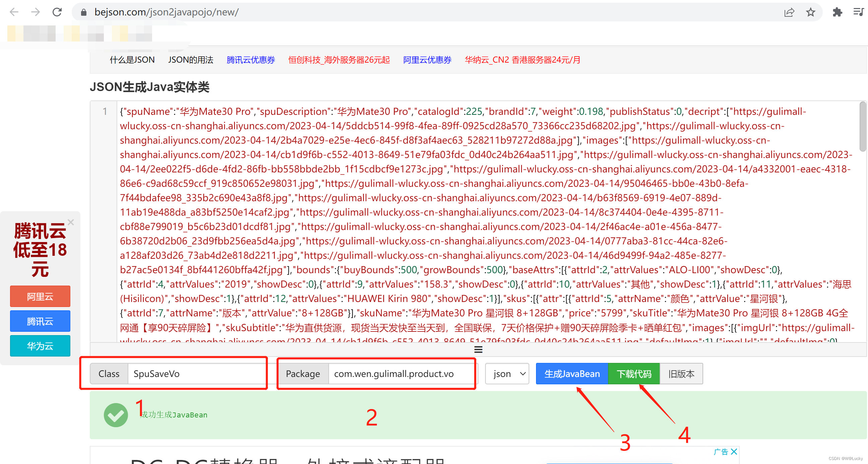868x464 pixels.
Task: Click the browser back arrow
Action: tap(14, 12)
